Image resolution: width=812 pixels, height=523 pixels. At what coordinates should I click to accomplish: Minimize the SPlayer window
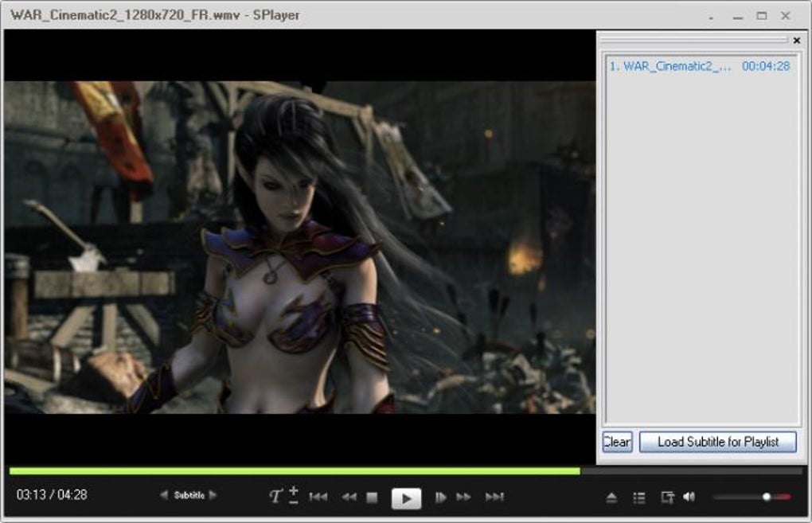pyautogui.click(x=738, y=17)
